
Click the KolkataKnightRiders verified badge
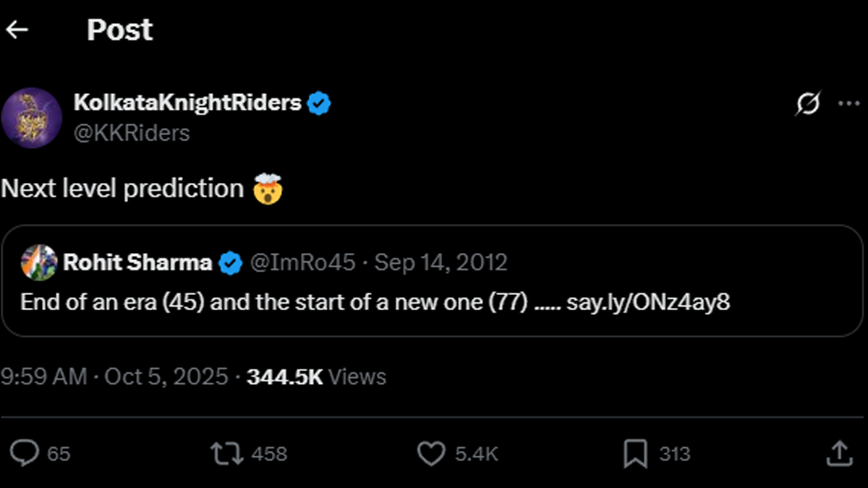coord(318,103)
